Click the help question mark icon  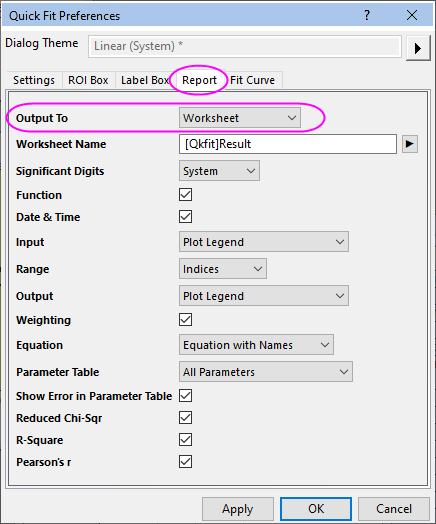tap(367, 15)
